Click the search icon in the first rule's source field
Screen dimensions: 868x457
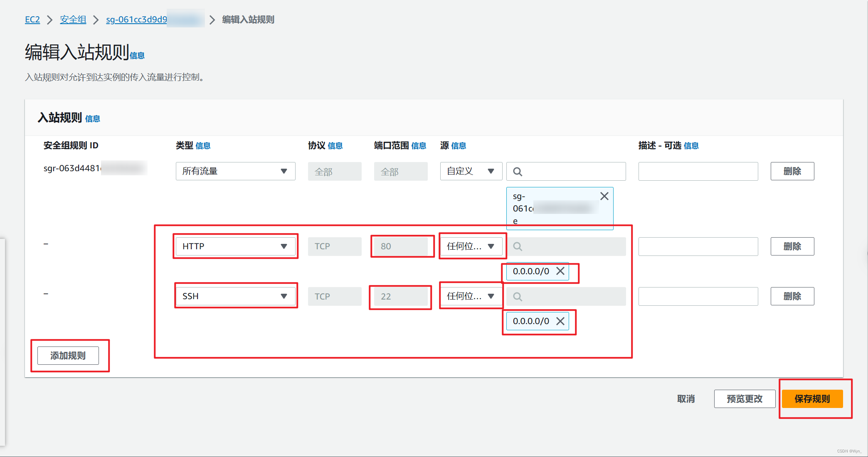tap(518, 172)
